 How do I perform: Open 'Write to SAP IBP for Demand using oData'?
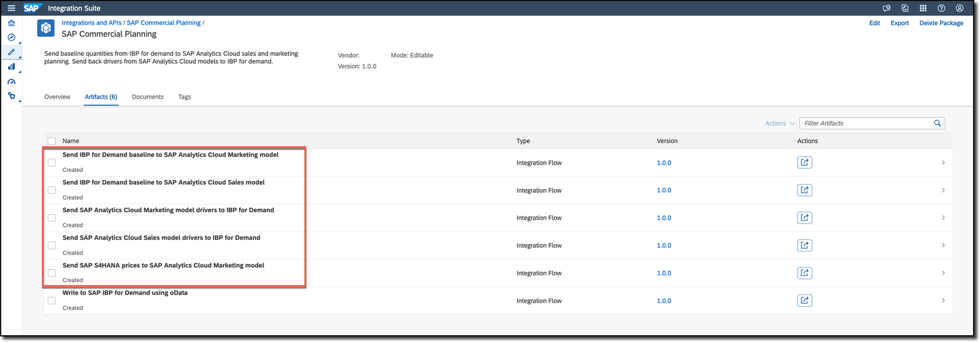(125, 293)
